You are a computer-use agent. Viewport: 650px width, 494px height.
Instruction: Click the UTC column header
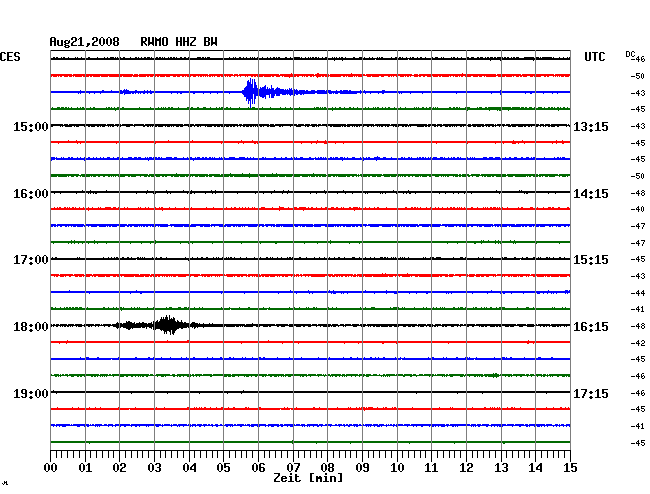tap(594, 57)
